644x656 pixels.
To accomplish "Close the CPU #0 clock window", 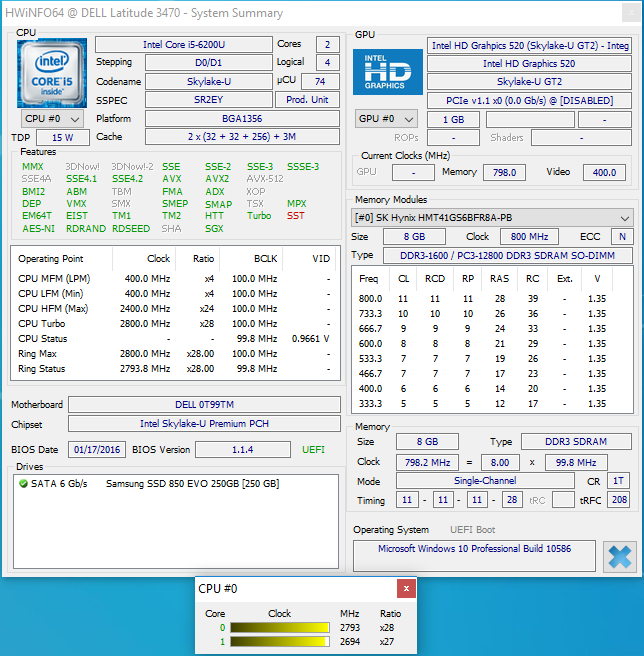I will (406, 589).
